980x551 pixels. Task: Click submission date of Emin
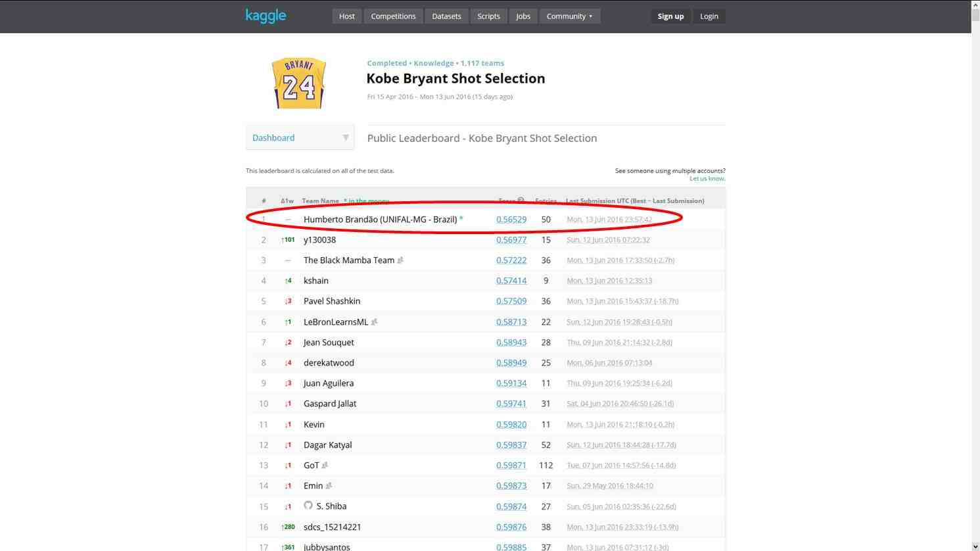[610, 486]
